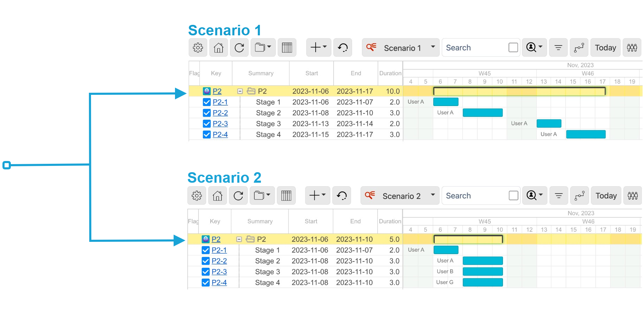
Task: Click home icon in Scenario 1 toolbar
Action: point(219,48)
